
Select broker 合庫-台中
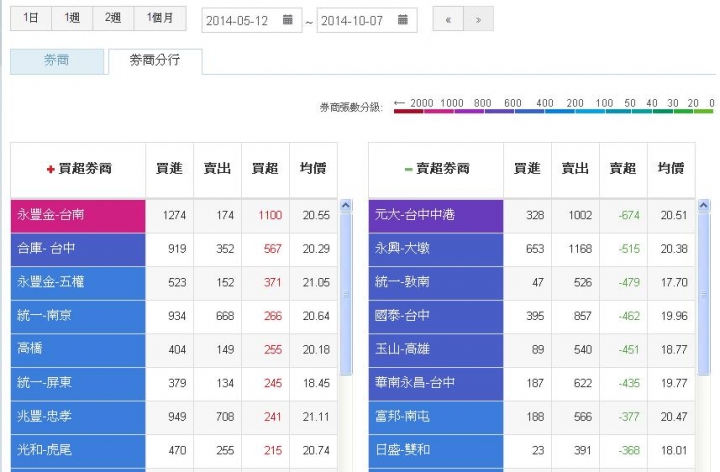78,249
